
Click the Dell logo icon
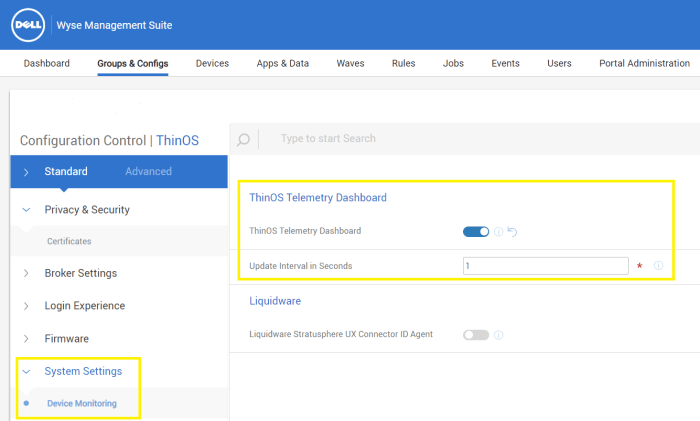(28, 25)
